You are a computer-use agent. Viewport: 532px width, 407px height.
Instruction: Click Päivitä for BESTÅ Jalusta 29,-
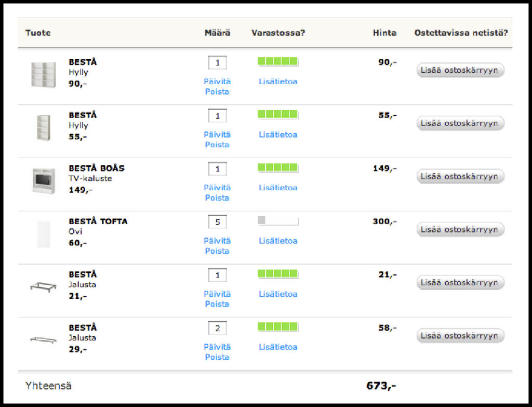(x=217, y=347)
